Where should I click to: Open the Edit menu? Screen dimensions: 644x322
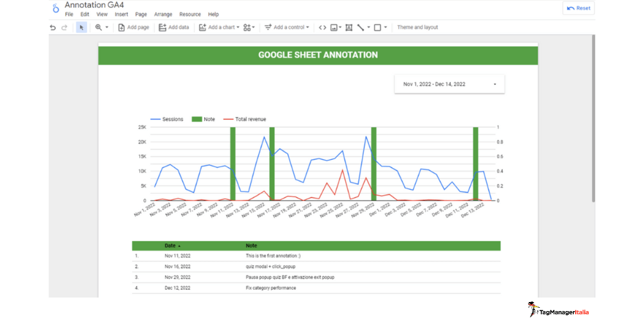click(84, 14)
